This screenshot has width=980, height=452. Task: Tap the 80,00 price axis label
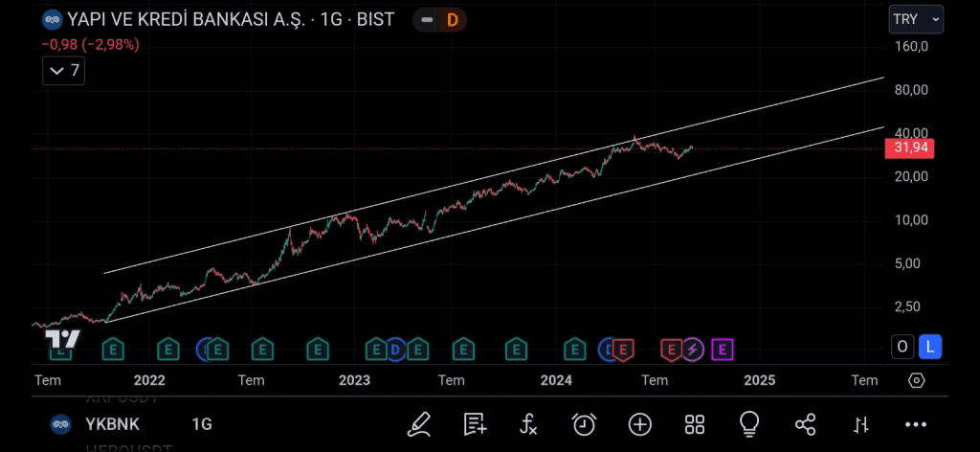[x=912, y=90]
